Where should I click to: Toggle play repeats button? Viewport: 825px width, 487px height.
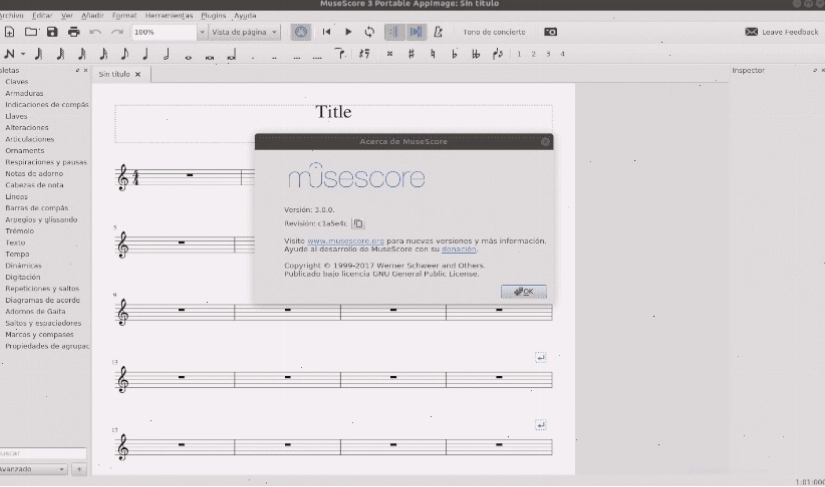394,32
